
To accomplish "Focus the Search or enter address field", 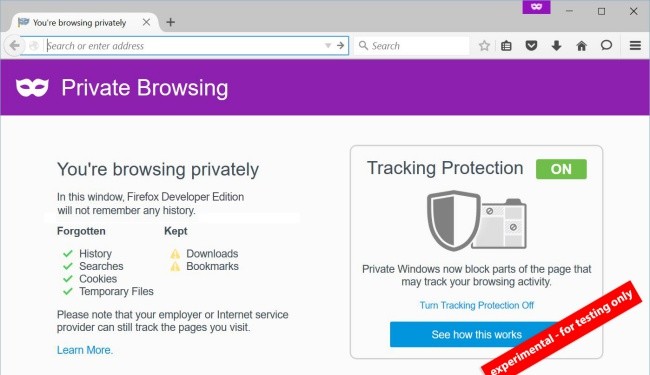I will click(184, 46).
